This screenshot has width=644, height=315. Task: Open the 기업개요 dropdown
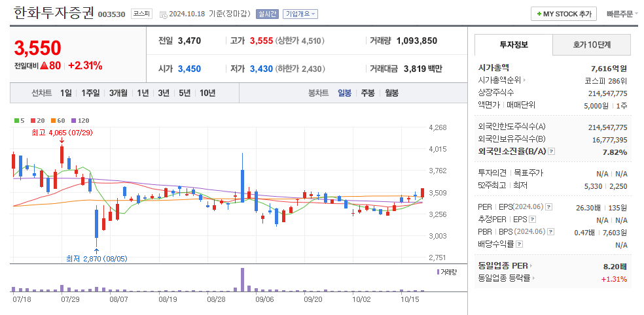[x=300, y=14]
